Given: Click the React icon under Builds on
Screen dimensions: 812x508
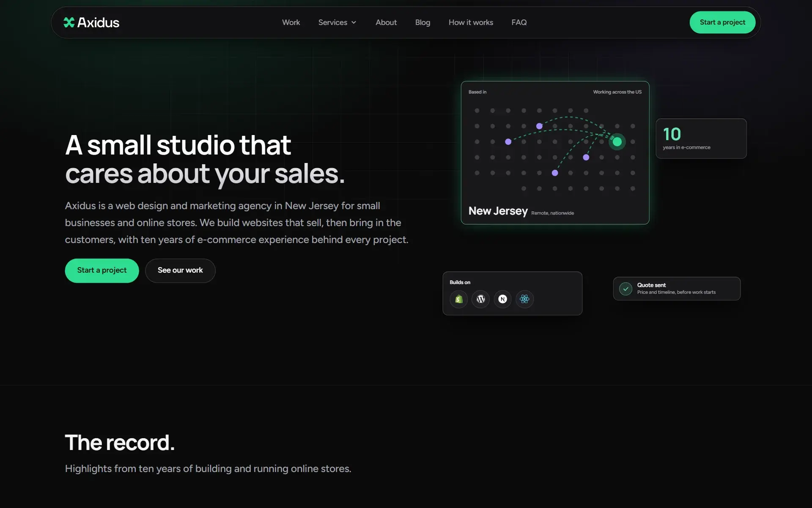Looking at the screenshot, I should point(525,299).
